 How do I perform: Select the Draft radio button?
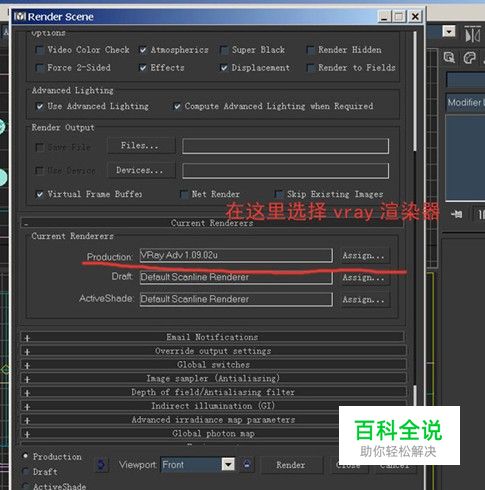pos(25,471)
